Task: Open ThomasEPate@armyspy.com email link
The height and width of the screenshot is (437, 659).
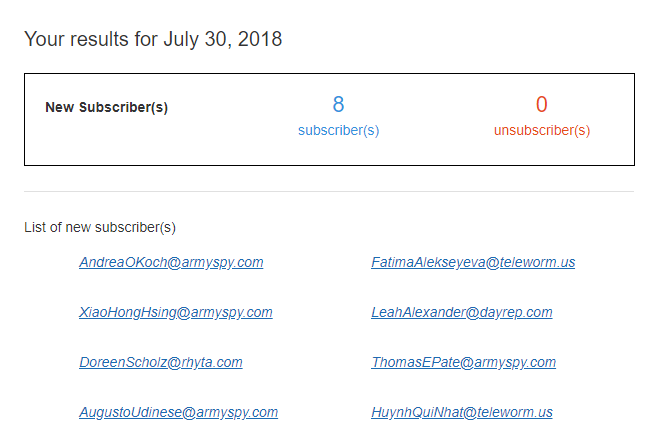Action: (x=463, y=363)
